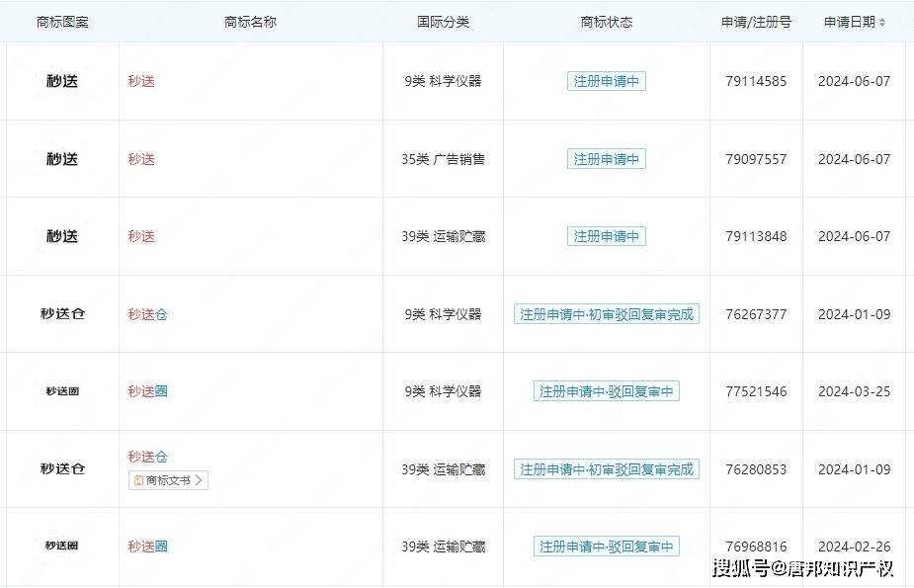Click 秒送圈 logo thumbnail in row 76968816
The width and height of the screenshot is (914, 588).
pos(62,546)
